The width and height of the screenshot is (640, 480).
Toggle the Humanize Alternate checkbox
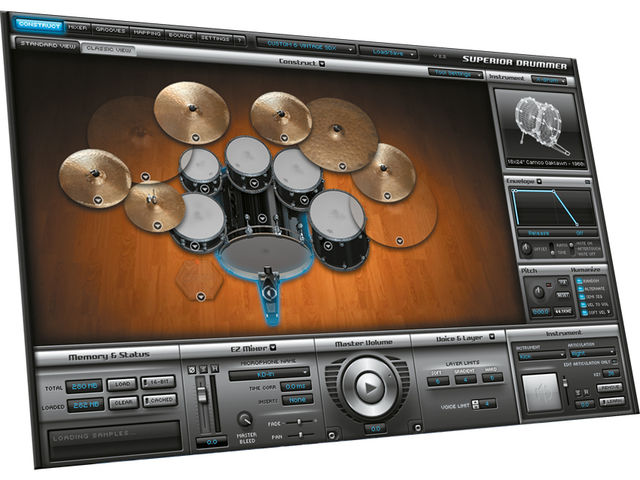coord(580,289)
